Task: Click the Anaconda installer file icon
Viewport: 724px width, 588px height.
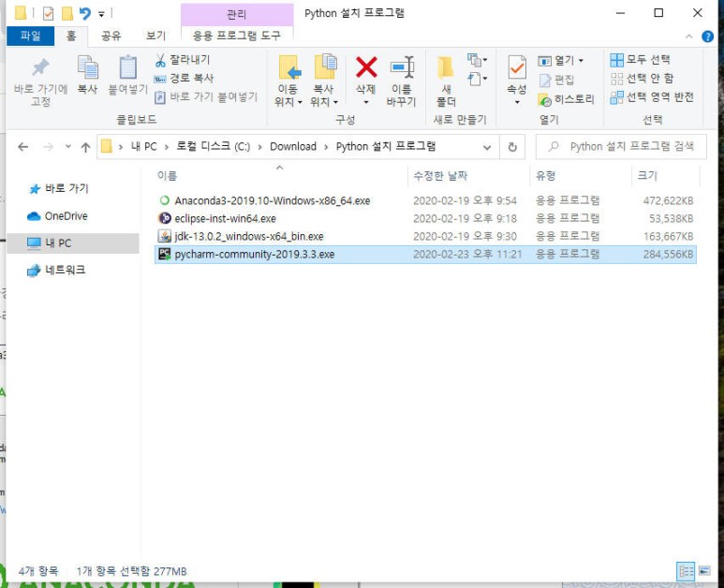Action: 165,200
